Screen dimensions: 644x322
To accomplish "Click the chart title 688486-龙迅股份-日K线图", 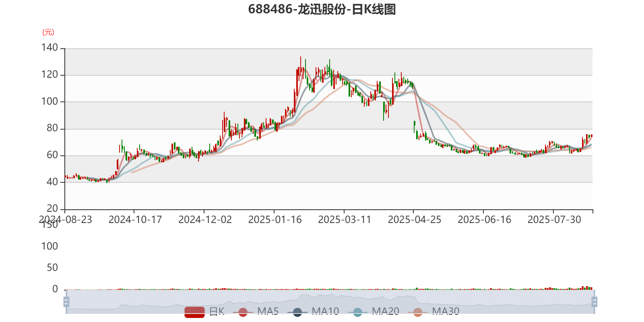I will coord(322,9).
